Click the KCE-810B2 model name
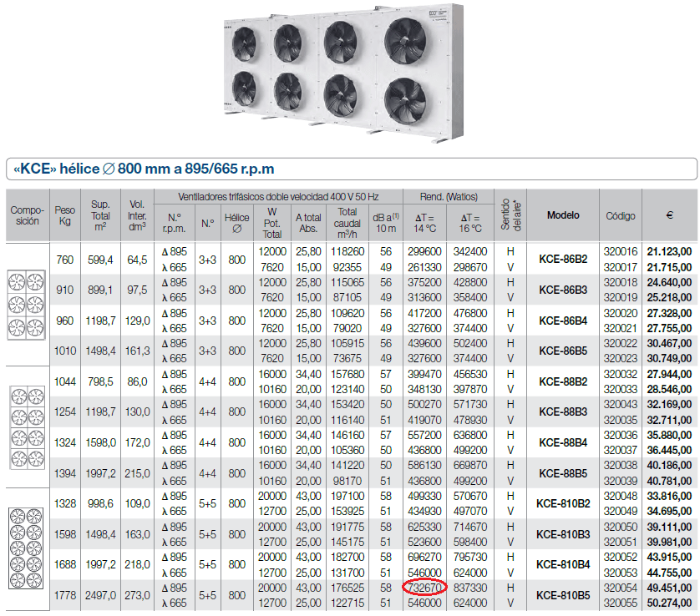 click(x=562, y=503)
